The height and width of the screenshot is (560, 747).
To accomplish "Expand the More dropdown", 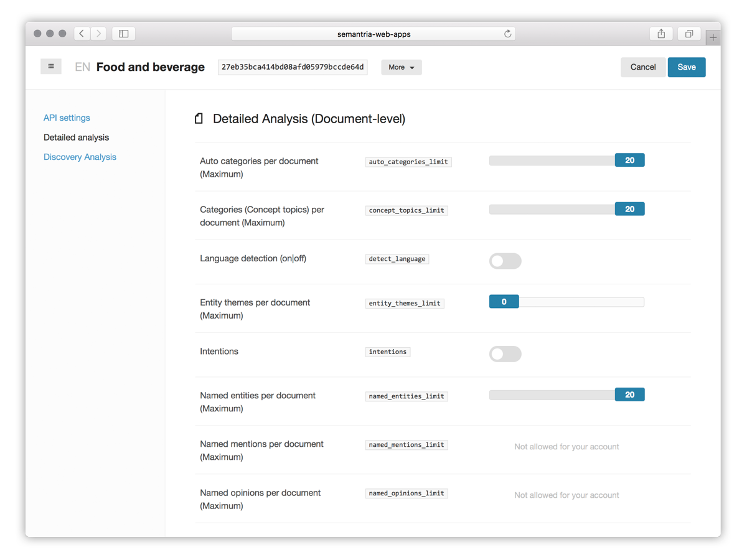I will 402,67.
